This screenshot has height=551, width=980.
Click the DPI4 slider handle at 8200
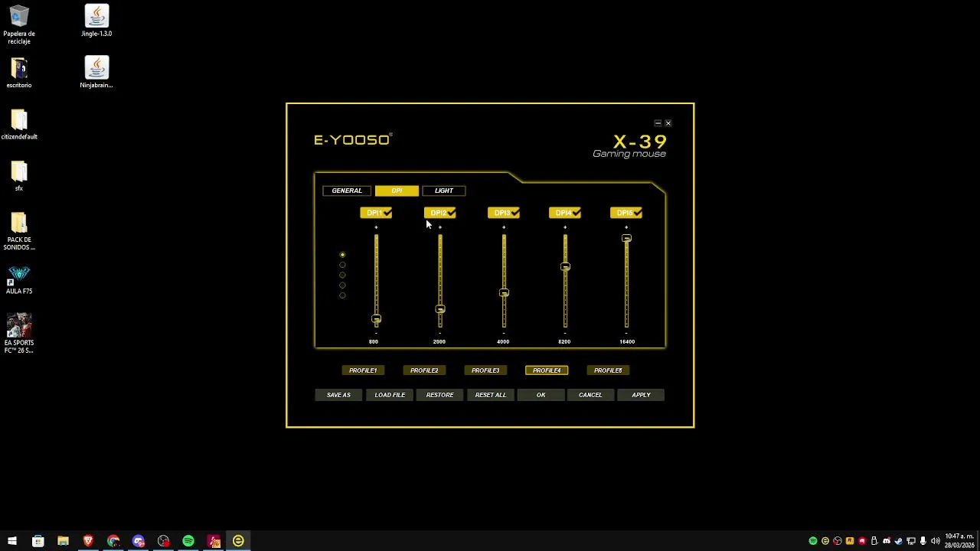[x=565, y=267]
